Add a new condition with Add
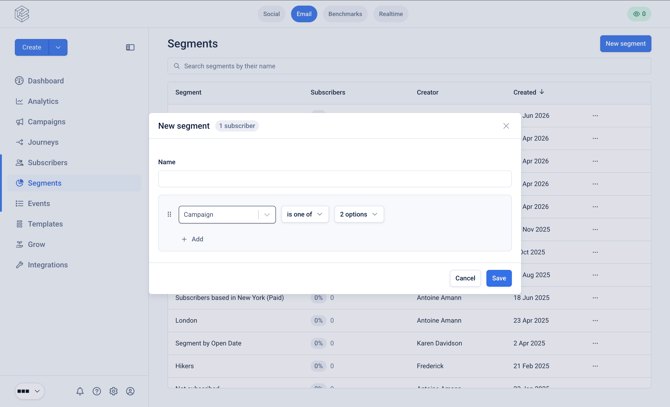This screenshot has width=670, height=407. point(192,239)
